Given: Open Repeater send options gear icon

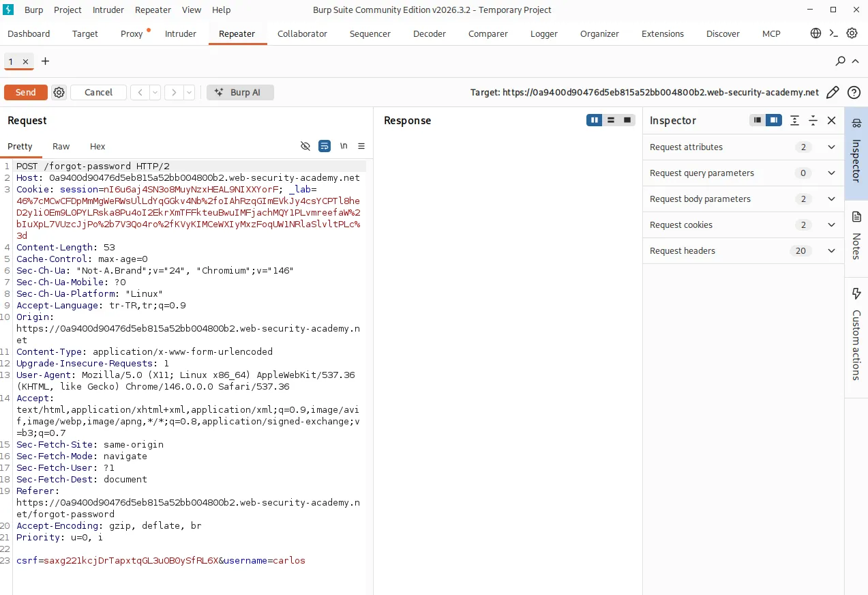Looking at the screenshot, I should pyautogui.click(x=59, y=92).
